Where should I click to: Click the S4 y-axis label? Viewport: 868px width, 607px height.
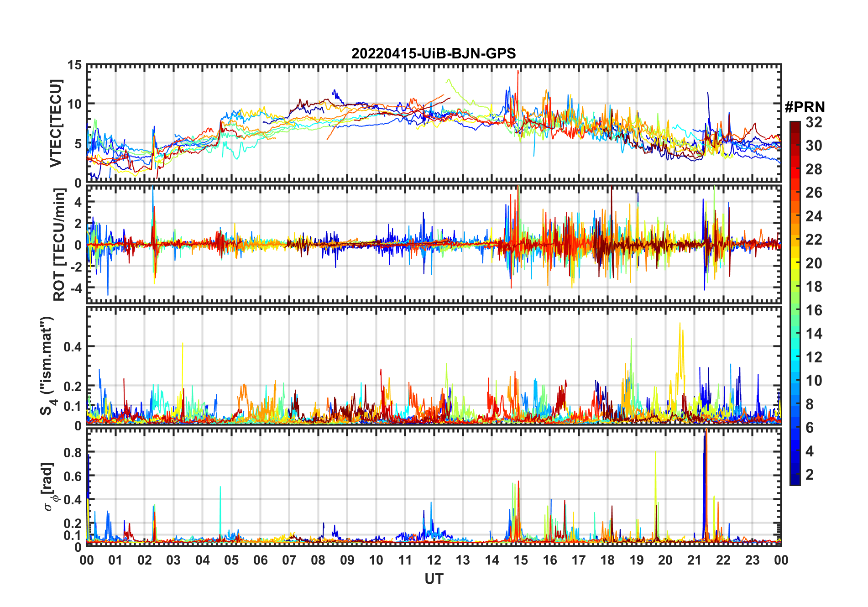pyautogui.click(x=47, y=366)
